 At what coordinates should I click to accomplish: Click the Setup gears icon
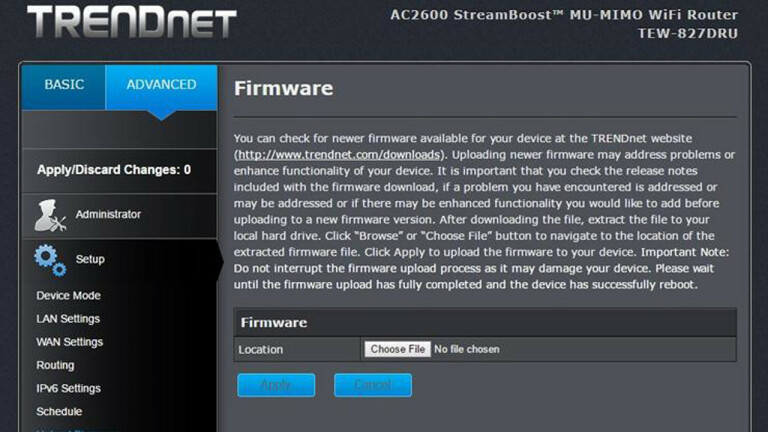coord(50,260)
